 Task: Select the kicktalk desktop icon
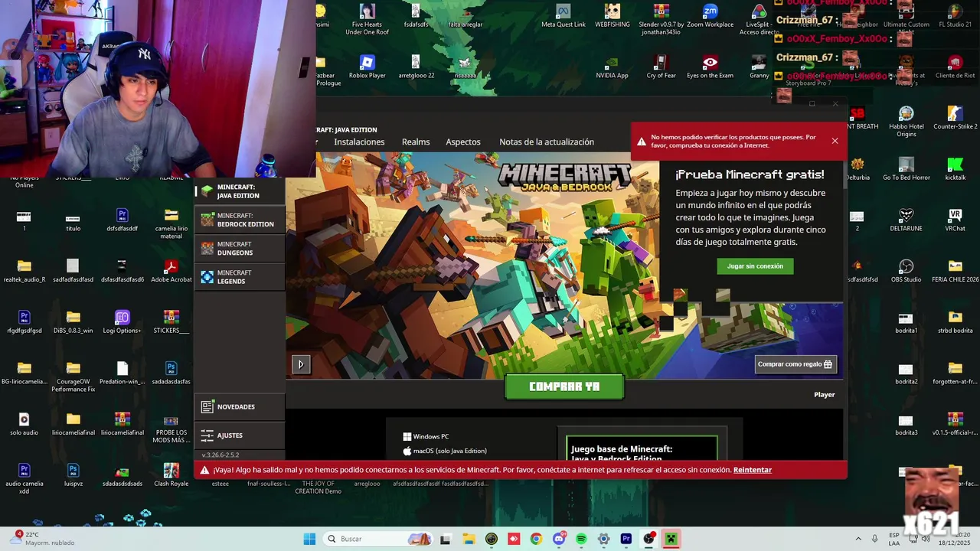pyautogui.click(x=955, y=169)
